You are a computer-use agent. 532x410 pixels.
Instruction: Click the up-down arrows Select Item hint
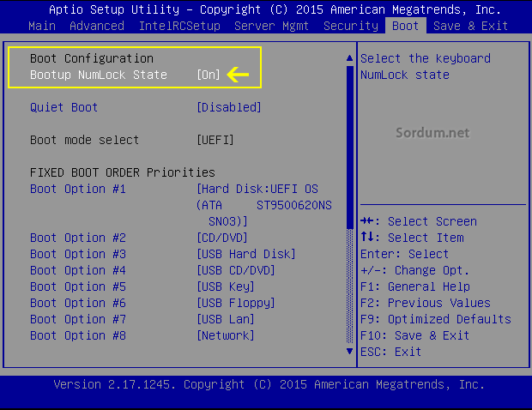pos(412,238)
